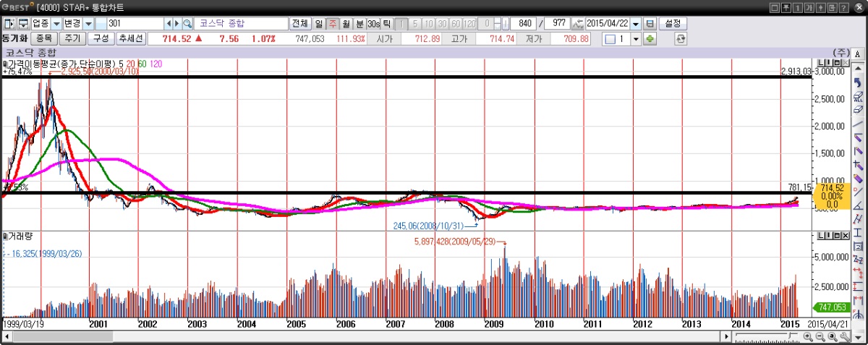The width and height of the screenshot is (868, 345).
Task: Click the refresh icon in the second toolbar row
Action: click(x=681, y=38)
